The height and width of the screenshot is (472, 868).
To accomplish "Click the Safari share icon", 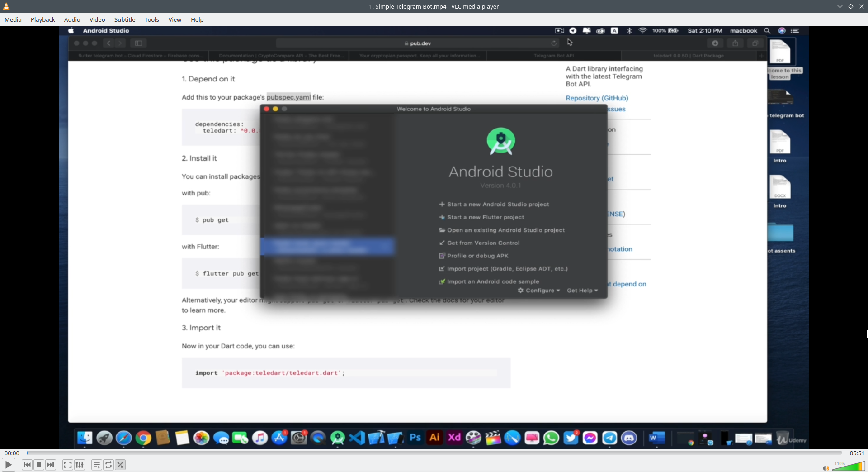I will point(735,43).
